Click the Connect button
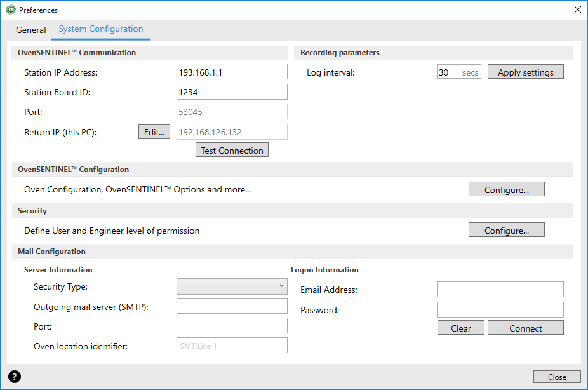The image size is (588, 390). point(525,328)
